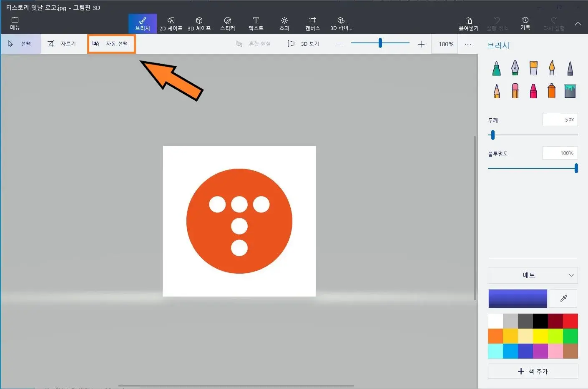Click the horizontal canvas scrollbar
The height and width of the screenshot is (389, 588).
236,386
